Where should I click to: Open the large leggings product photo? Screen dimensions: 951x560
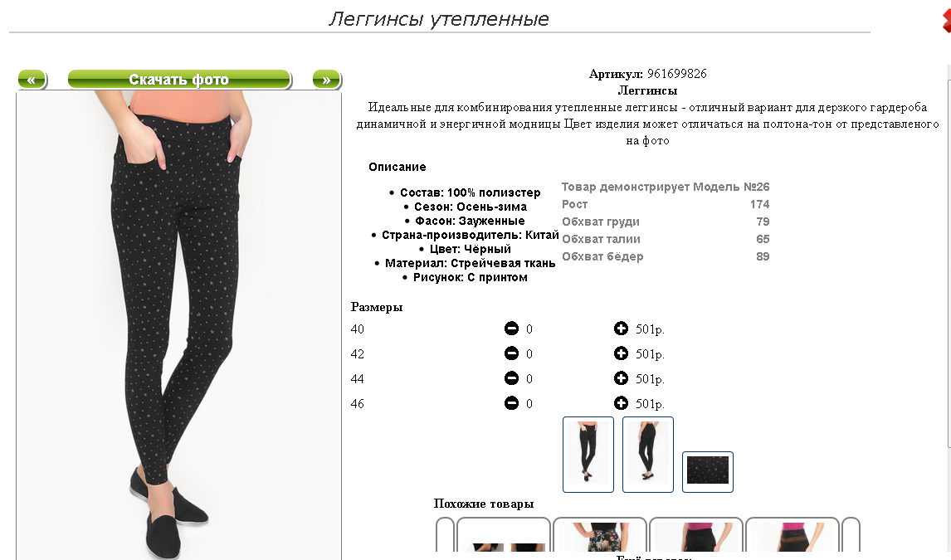(x=179, y=325)
